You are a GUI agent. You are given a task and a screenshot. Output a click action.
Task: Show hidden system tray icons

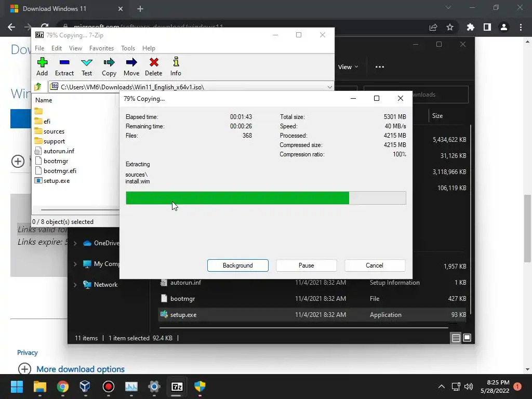coord(442,387)
